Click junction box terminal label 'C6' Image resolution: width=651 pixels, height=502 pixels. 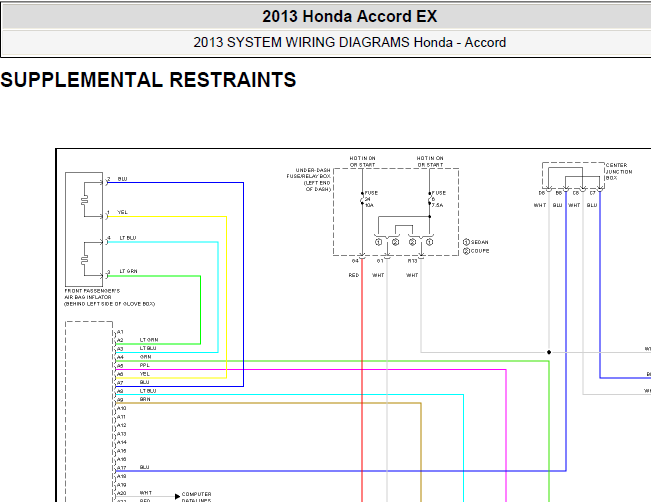coord(576,193)
